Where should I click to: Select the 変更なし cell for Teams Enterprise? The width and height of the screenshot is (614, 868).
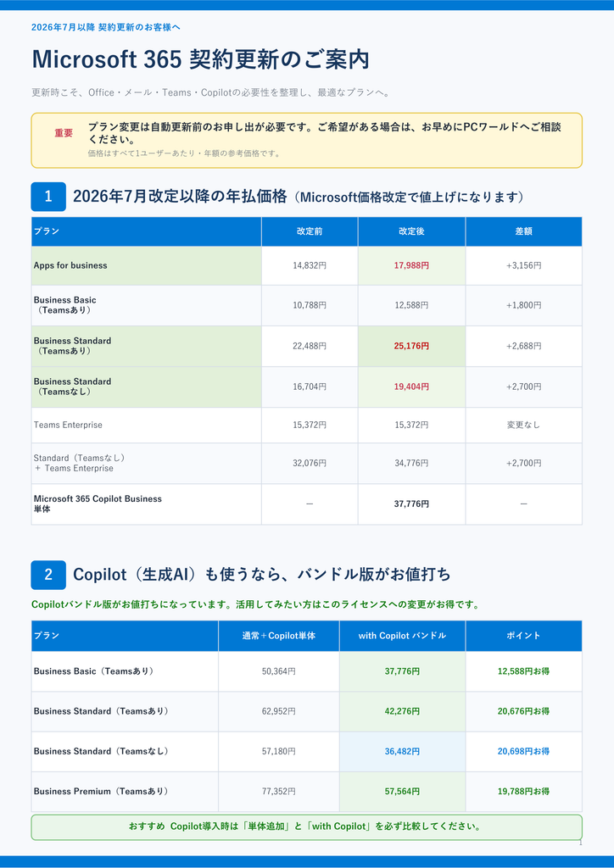524,426
